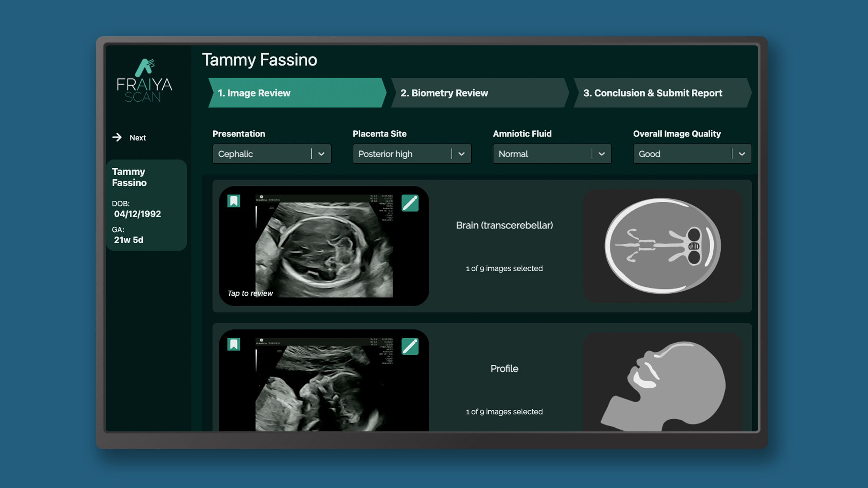
Task: Edit the Profile ultrasound with pencil icon
Action: pyautogui.click(x=410, y=346)
